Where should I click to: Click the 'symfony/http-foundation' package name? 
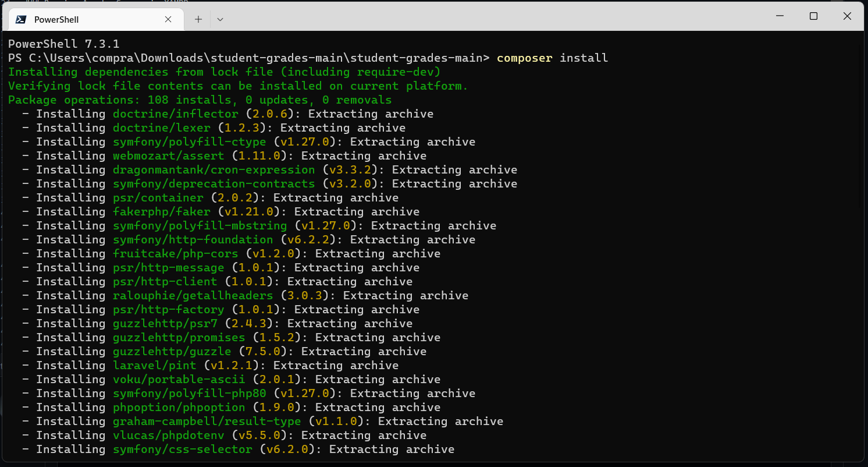193,239
